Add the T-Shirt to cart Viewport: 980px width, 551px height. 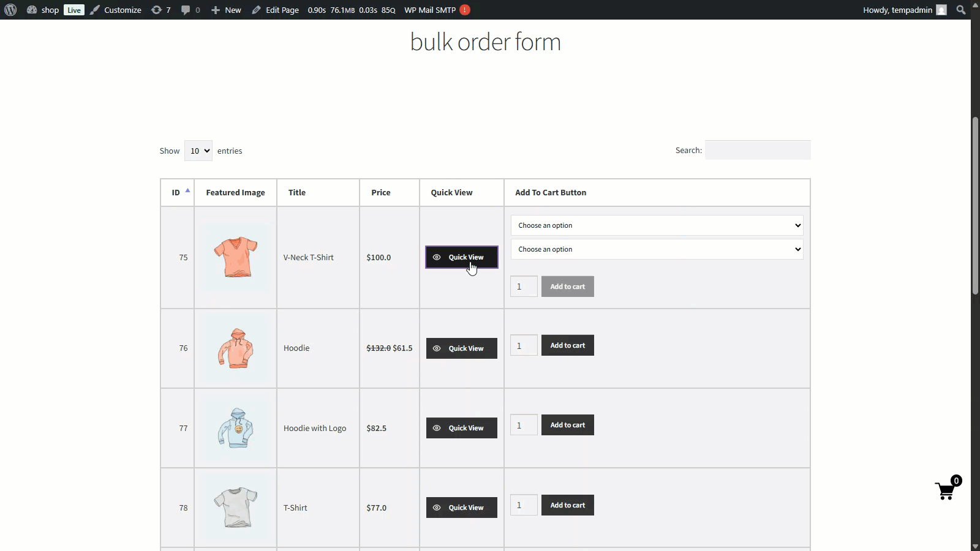(567, 505)
